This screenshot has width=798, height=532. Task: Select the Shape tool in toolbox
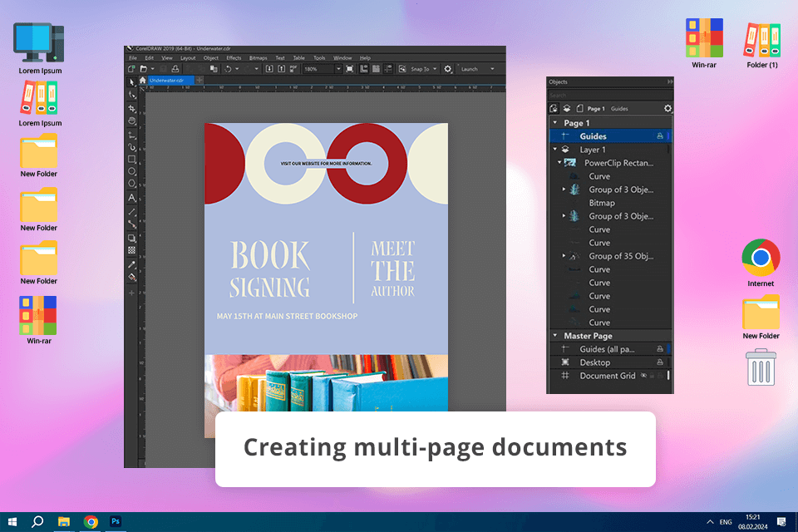click(132, 96)
